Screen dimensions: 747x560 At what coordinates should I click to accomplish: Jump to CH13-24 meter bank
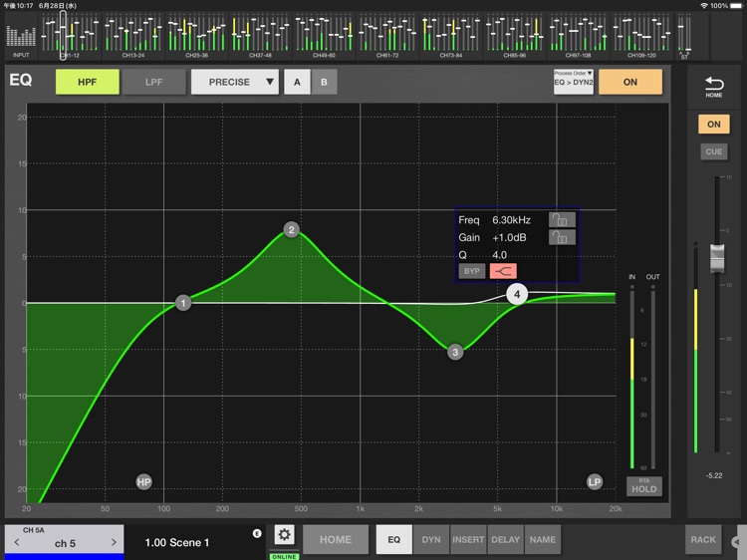(x=132, y=36)
